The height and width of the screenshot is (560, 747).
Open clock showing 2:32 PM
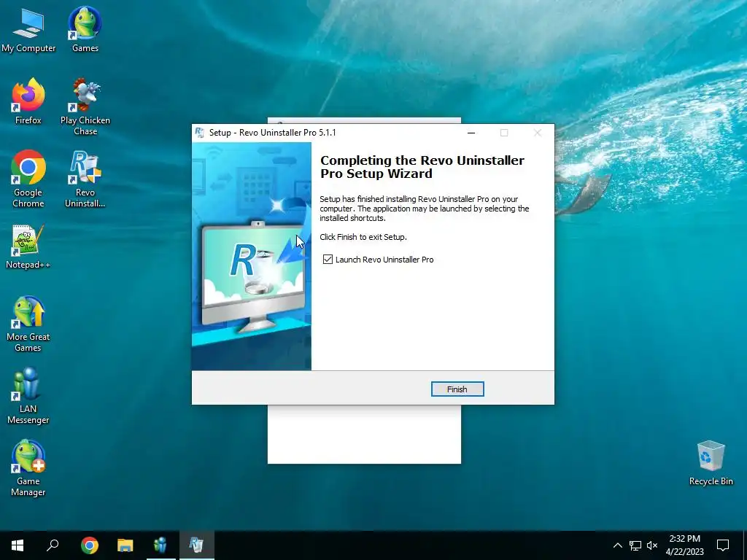(x=684, y=545)
